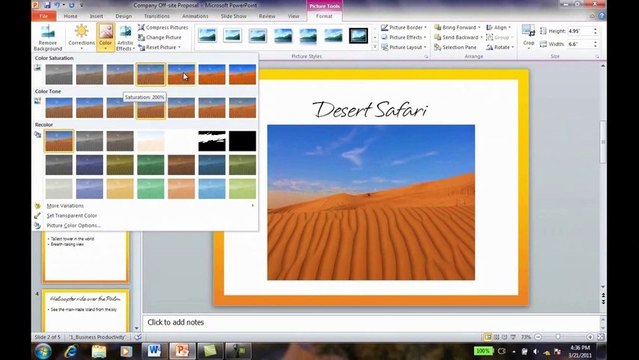Open the File tab

click(44, 16)
